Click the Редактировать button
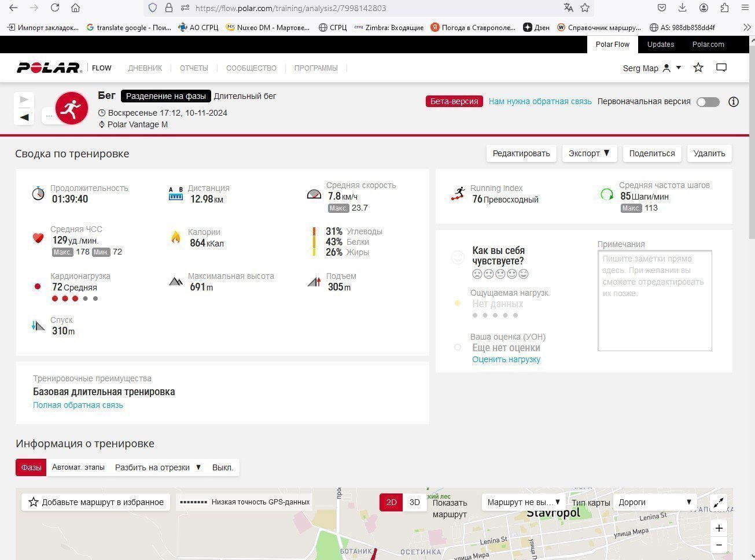755x560 pixels. (x=521, y=153)
